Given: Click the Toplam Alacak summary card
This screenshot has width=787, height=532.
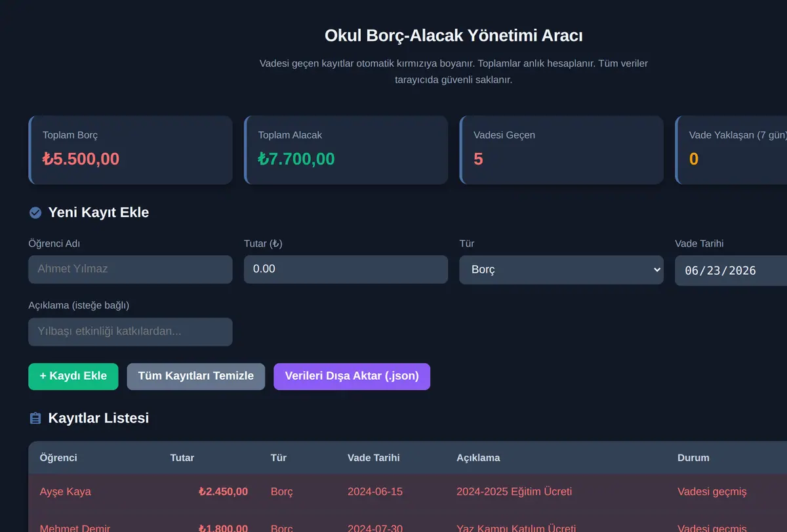Looking at the screenshot, I should [x=346, y=150].
